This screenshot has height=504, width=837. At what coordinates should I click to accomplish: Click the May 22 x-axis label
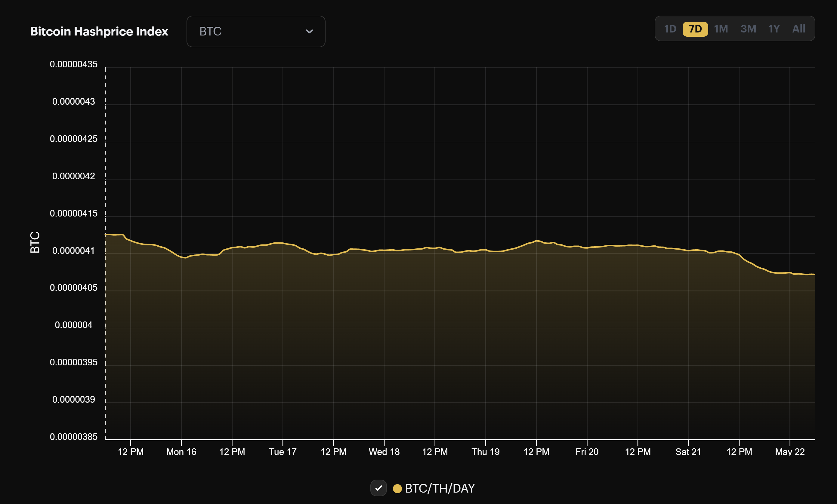tap(790, 452)
